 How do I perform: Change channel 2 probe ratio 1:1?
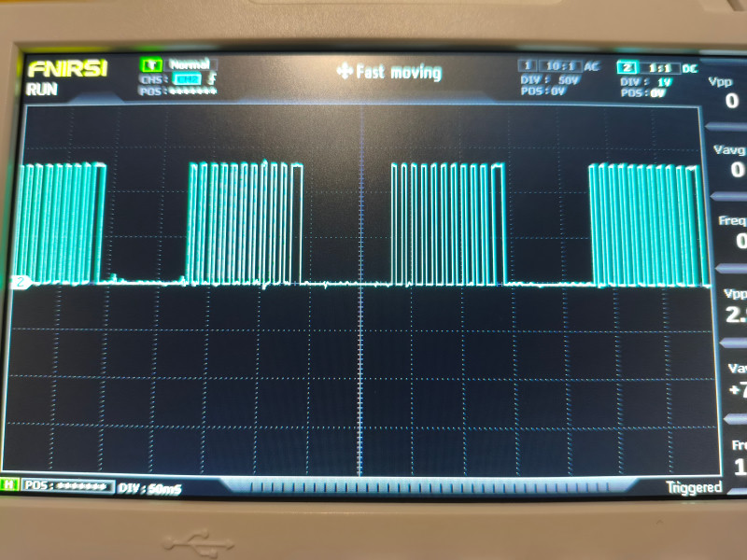coord(659,68)
